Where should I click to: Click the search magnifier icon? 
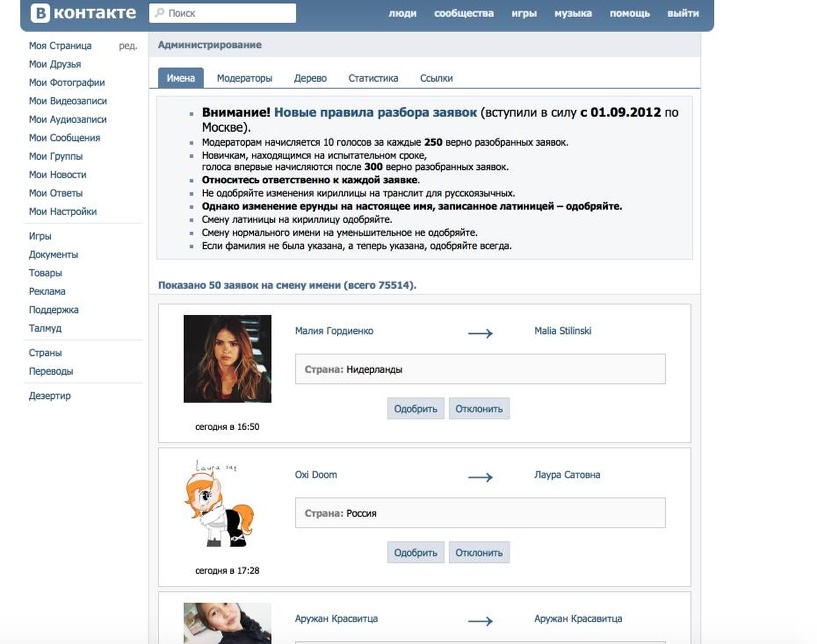(158, 13)
